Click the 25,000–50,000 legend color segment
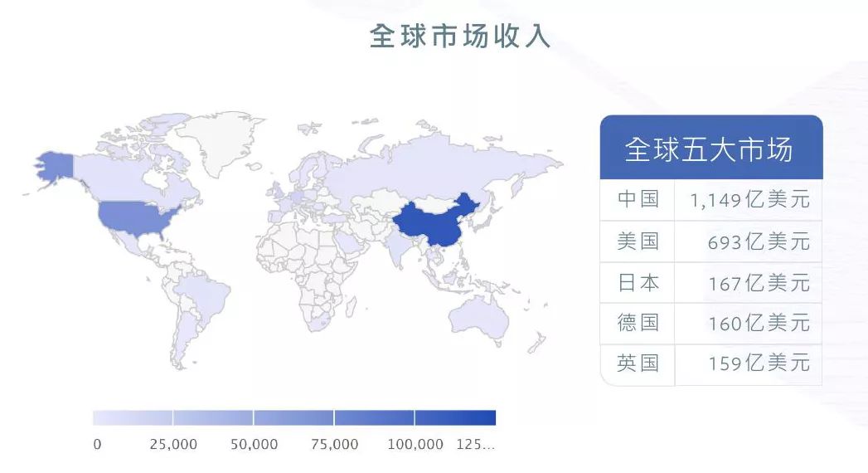 click(x=213, y=417)
